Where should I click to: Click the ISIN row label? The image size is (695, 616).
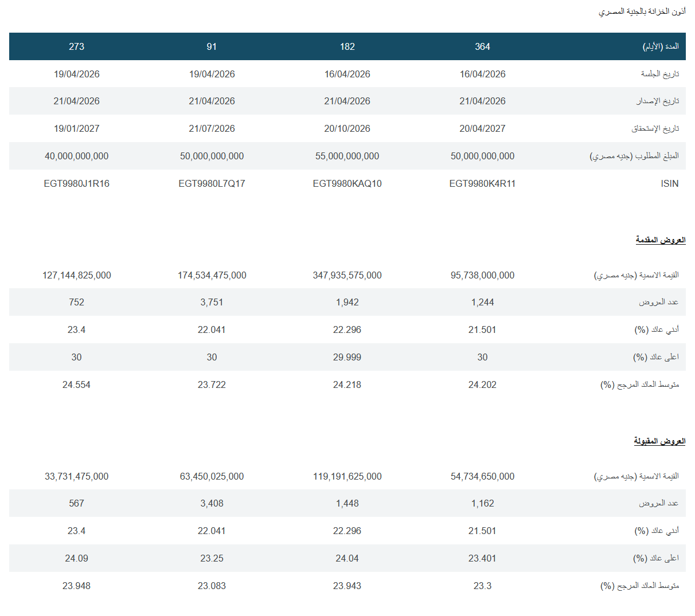[669, 183]
